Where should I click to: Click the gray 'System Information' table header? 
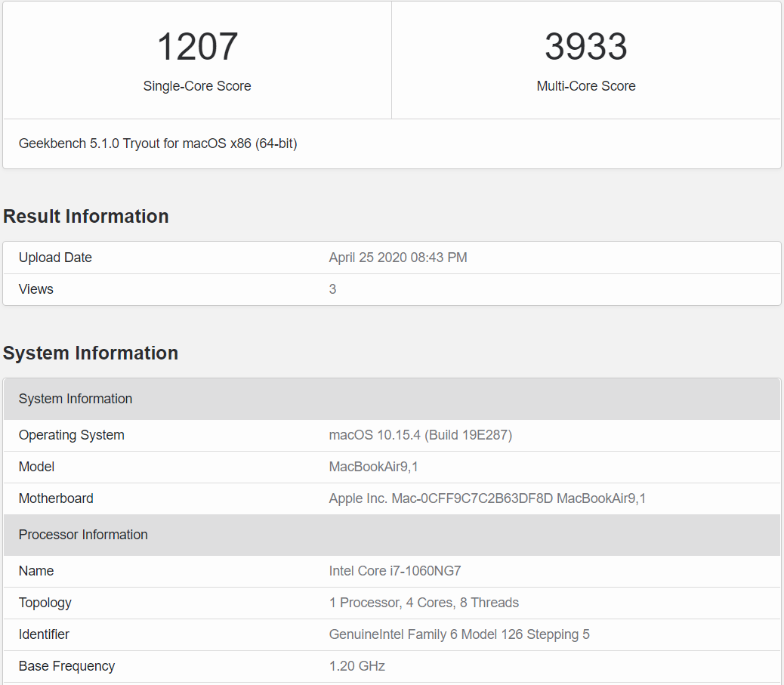[x=392, y=399]
